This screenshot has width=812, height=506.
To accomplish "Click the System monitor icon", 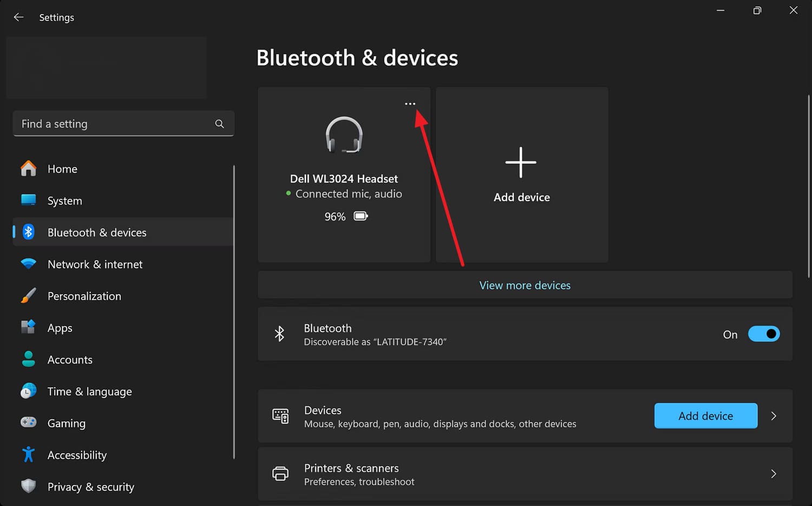I will click(29, 200).
